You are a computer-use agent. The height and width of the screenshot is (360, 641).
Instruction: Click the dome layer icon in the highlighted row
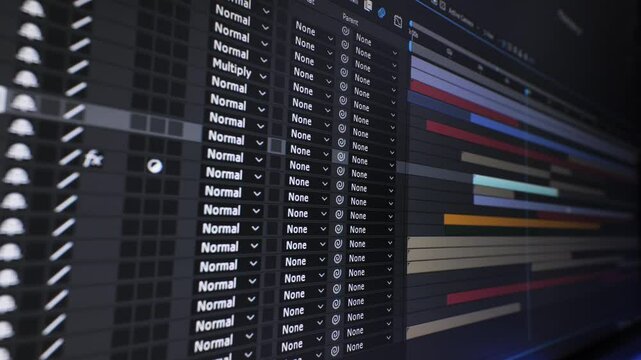click(x=23, y=102)
